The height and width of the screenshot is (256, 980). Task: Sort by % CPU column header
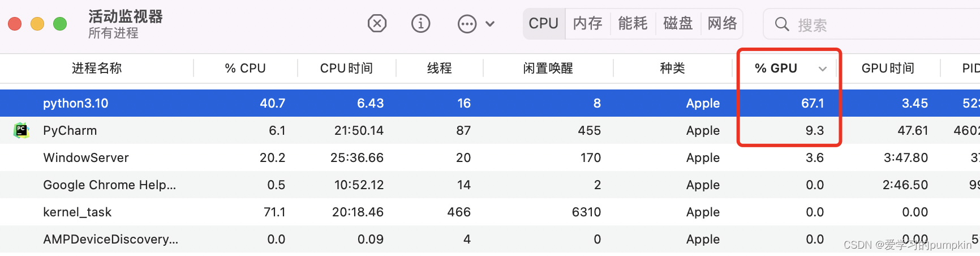(x=245, y=69)
